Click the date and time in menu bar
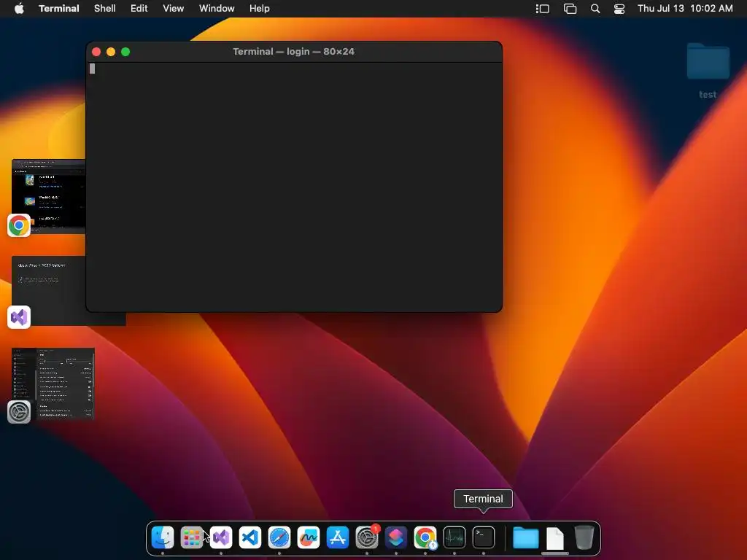 [685, 9]
